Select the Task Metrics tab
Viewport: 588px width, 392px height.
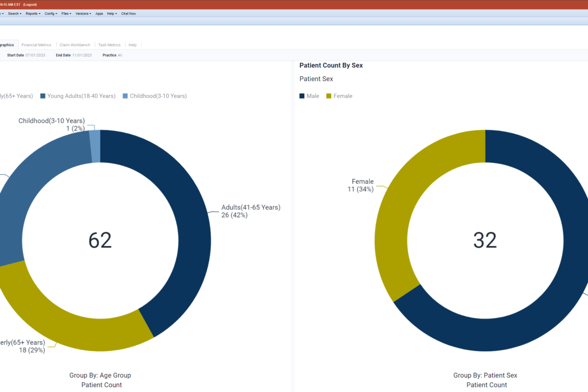109,45
